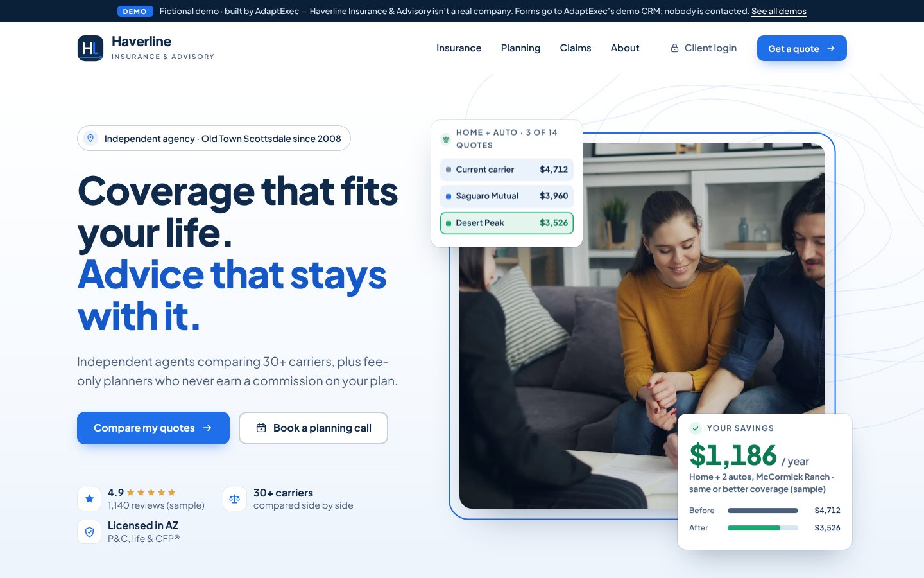924x578 pixels.
Task: Select the Desert Peak quote row
Action: [x=507, y=223]
